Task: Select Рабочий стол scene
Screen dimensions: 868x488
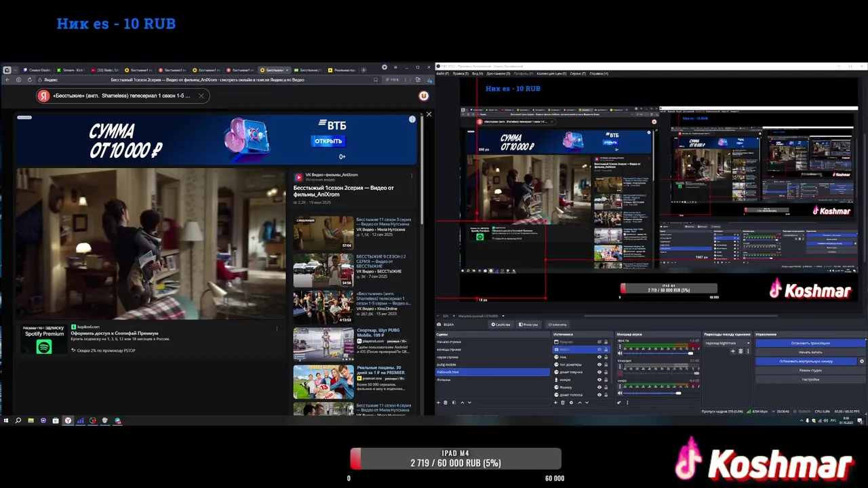Action: [x=492, y=372]
